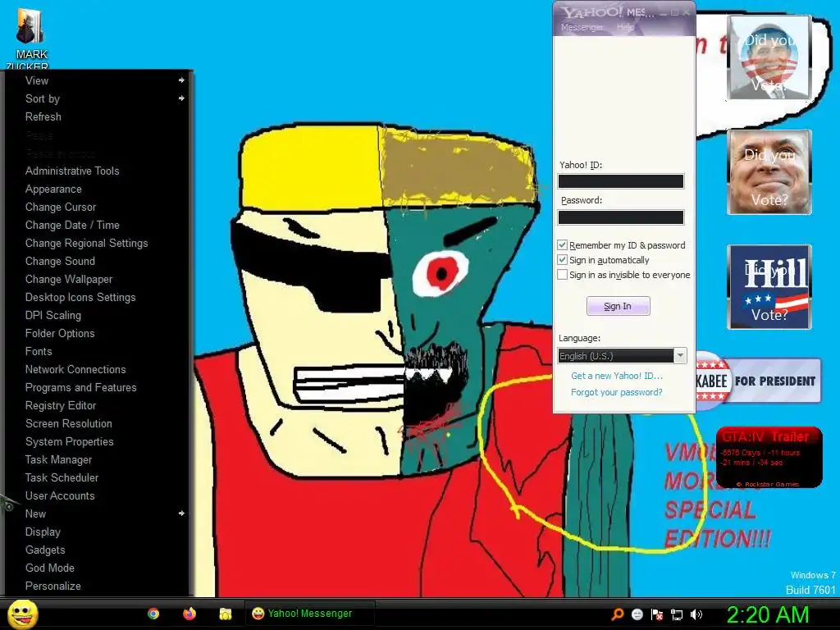Open System Properties from the menu
The width and height of the screenshot is (840, 630).
98,441
